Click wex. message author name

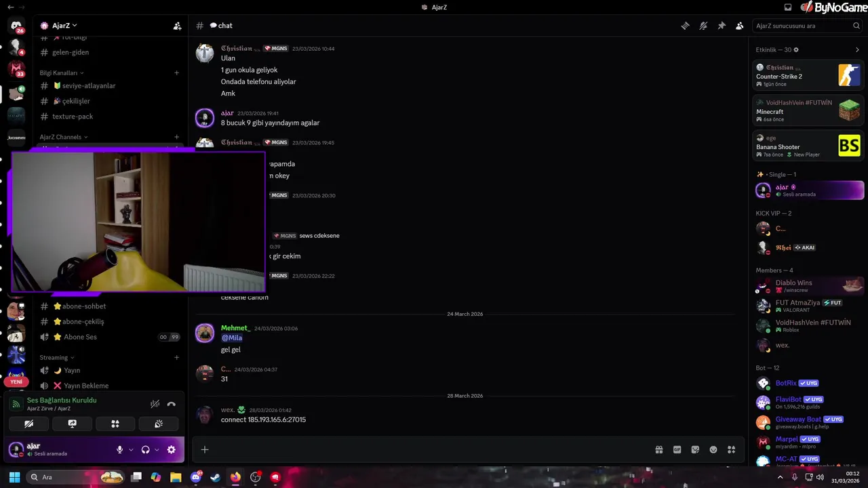point(228,410)
